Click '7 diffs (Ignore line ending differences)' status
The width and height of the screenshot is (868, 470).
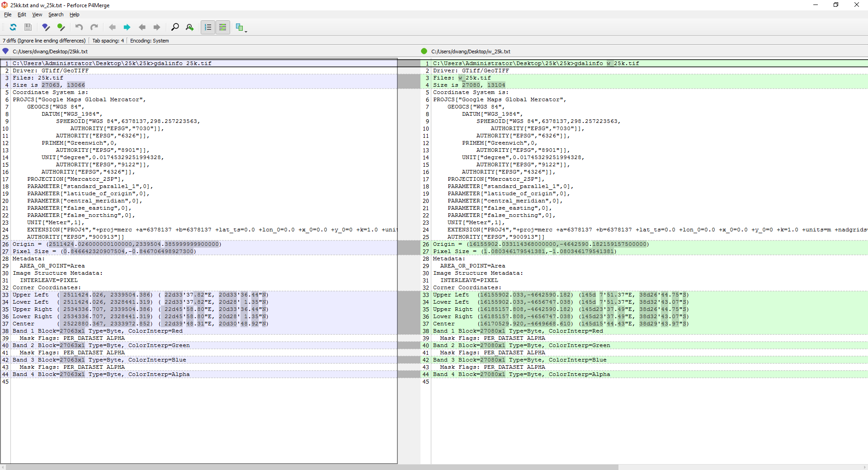(x=44, y=41)
